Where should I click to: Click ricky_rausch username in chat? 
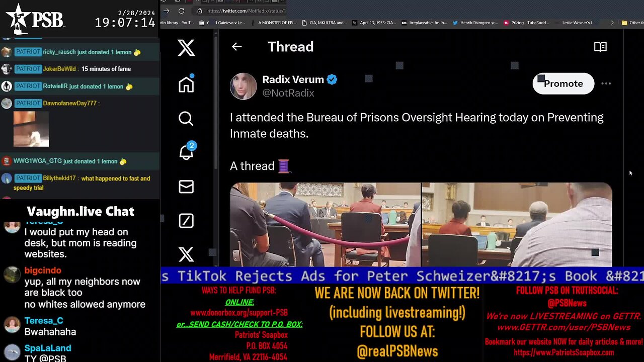(59, 52)
